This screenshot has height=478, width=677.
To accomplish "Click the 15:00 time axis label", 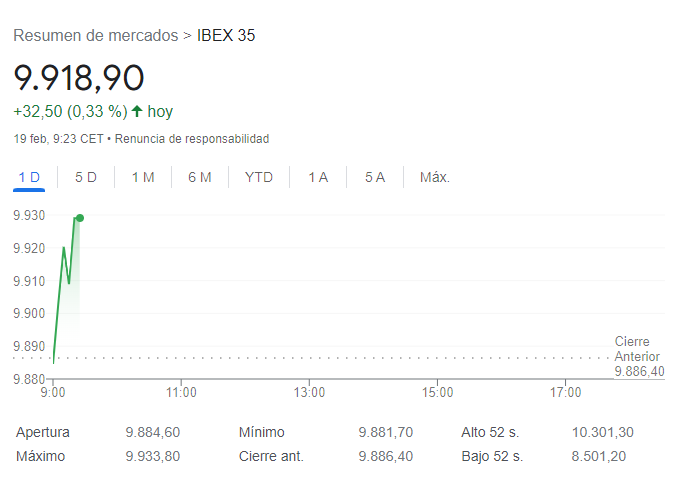I will coord(437,392).
